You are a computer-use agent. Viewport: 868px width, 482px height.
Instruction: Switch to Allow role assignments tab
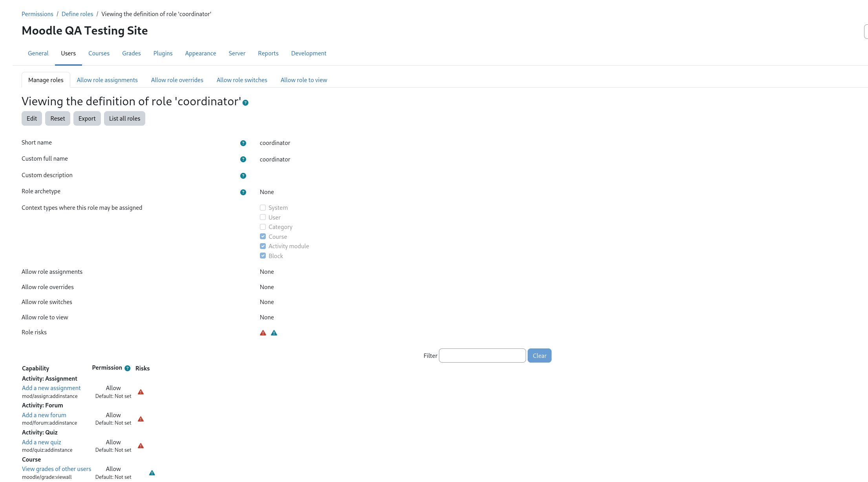[107, 80]
